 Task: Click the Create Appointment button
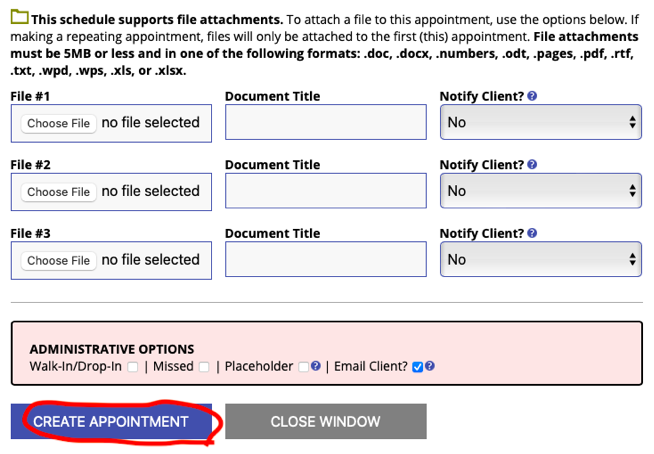pyautogui.click(x=111, y=421)
